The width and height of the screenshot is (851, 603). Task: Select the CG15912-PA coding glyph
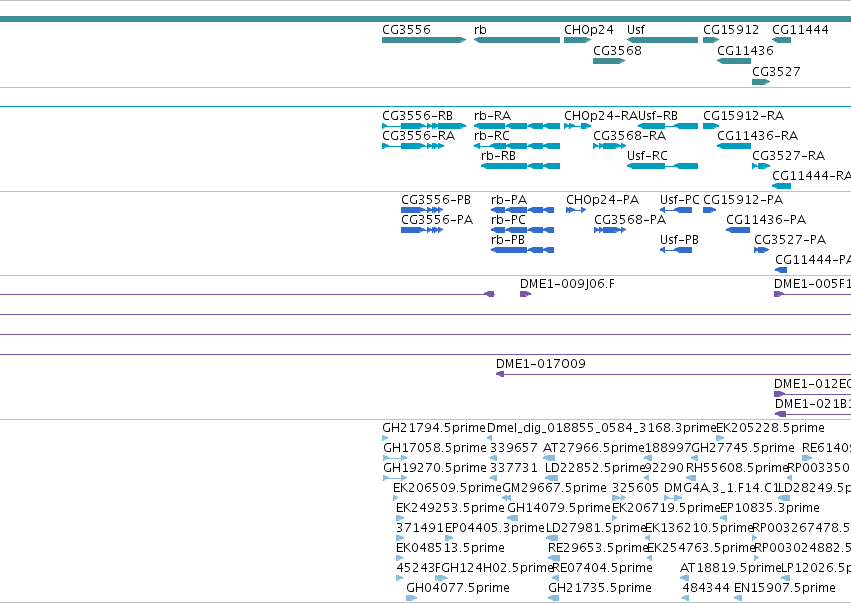[x=709, y=210]
